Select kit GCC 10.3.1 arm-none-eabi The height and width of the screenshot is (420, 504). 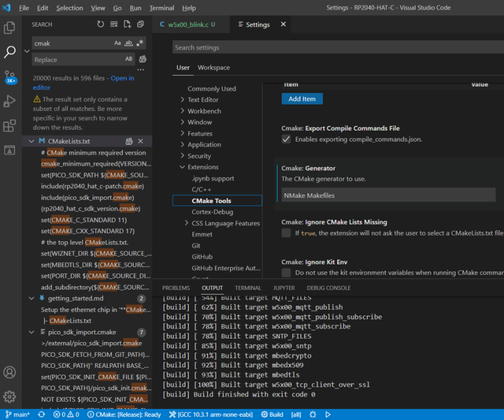click(x=211, y=414)
